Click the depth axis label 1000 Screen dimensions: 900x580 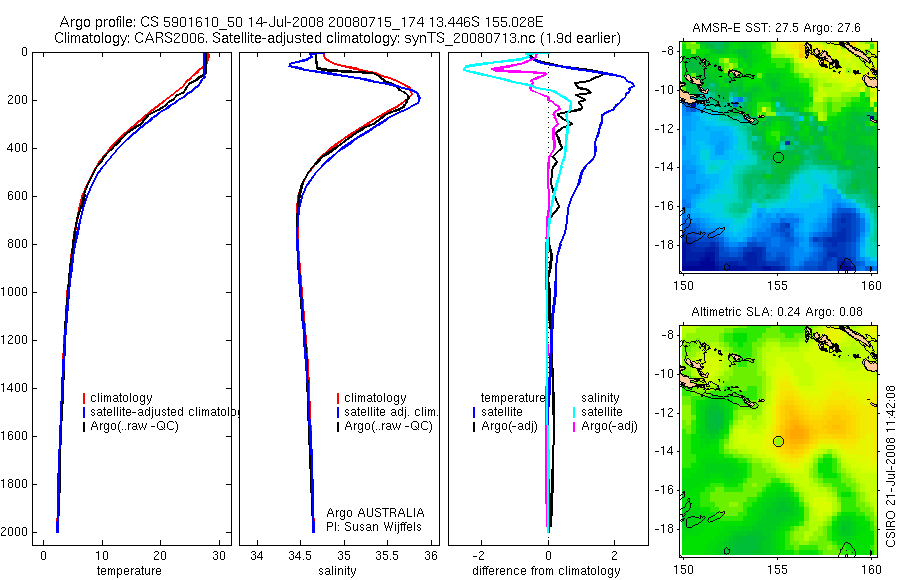[16, 292]
